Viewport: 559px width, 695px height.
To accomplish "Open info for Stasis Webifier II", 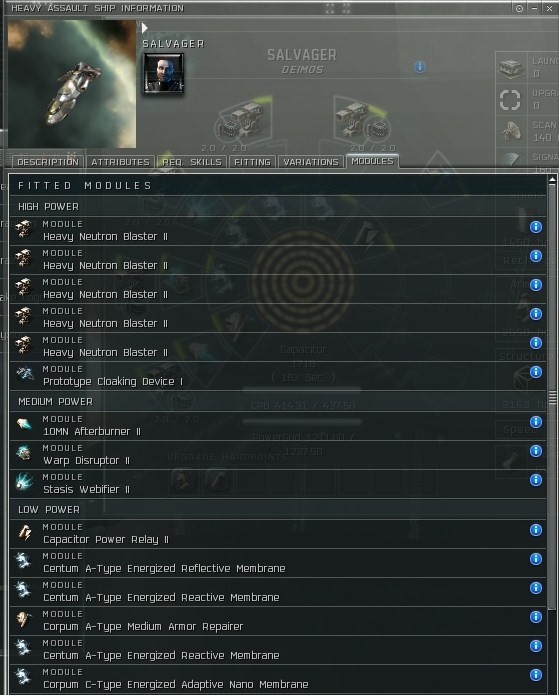I will pos(536,480).
